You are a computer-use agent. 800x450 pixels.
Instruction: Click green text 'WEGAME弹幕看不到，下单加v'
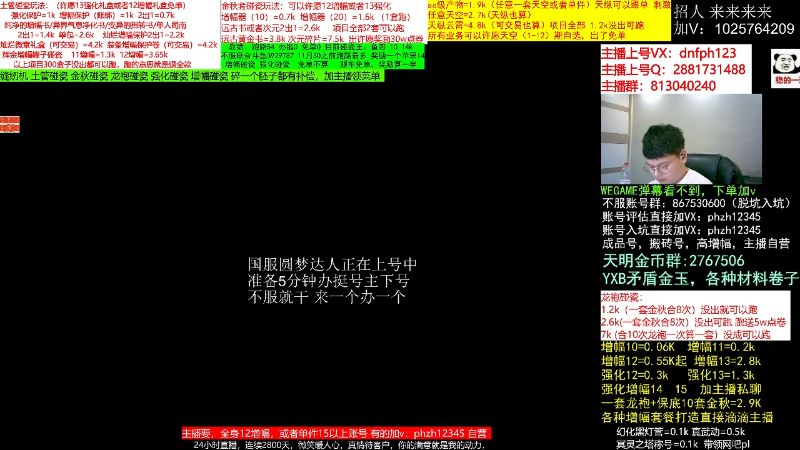[678, 191]
